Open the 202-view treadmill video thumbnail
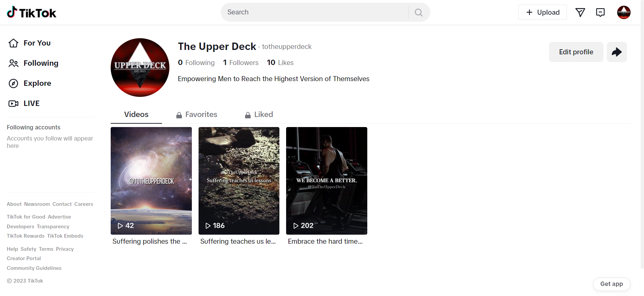 pos(327,181)
